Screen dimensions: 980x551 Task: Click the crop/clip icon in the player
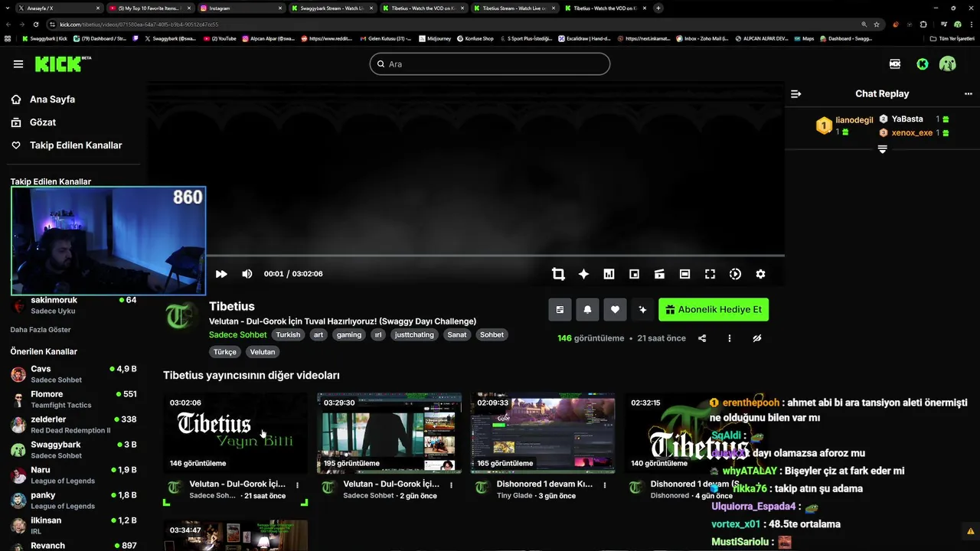click(x=558, y=274)
